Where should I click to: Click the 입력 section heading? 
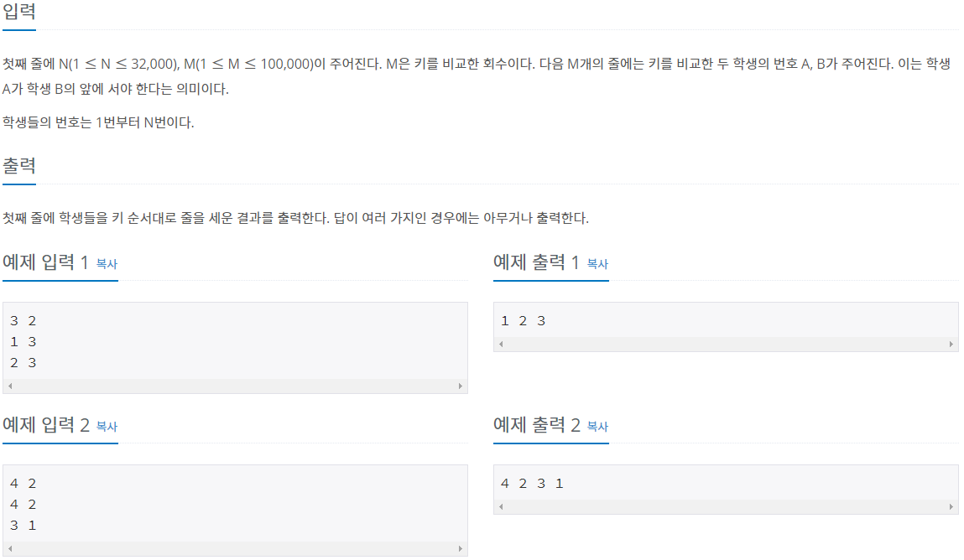point(19,11)
